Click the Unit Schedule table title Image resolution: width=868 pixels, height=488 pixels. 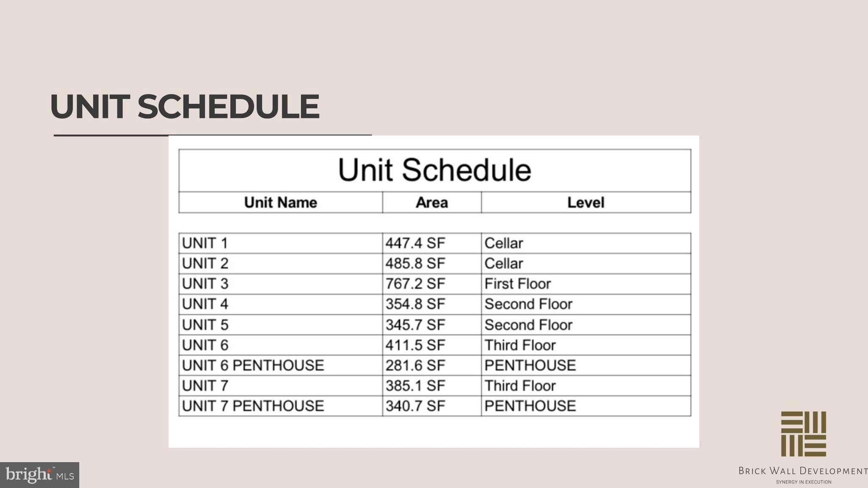(x=434, y=170)
